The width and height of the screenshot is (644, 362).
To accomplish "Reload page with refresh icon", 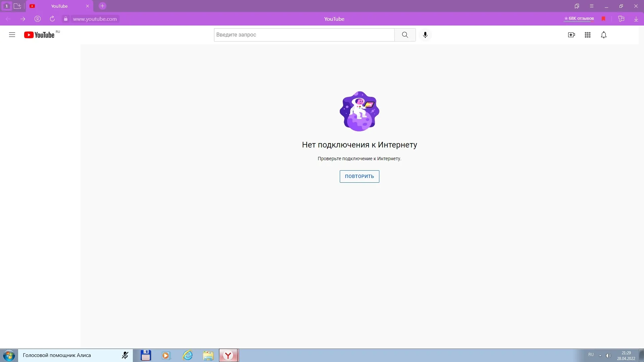I will point(52,19).
